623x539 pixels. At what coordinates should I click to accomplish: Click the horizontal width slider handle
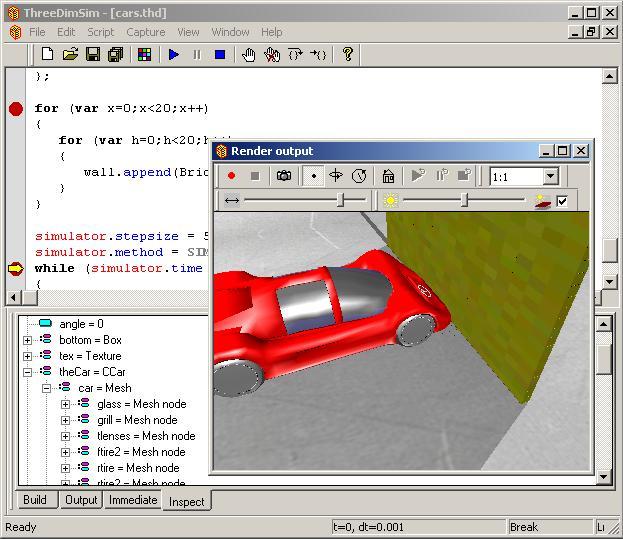340,200
